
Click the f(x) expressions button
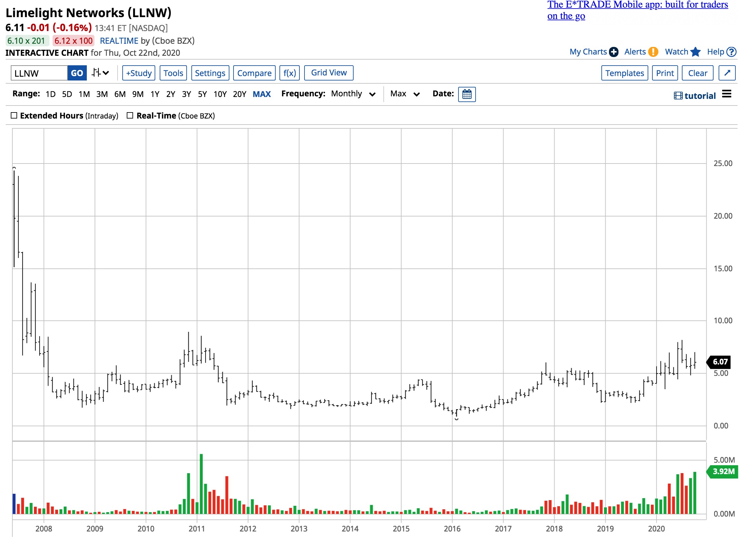click(x=290, y=73)
